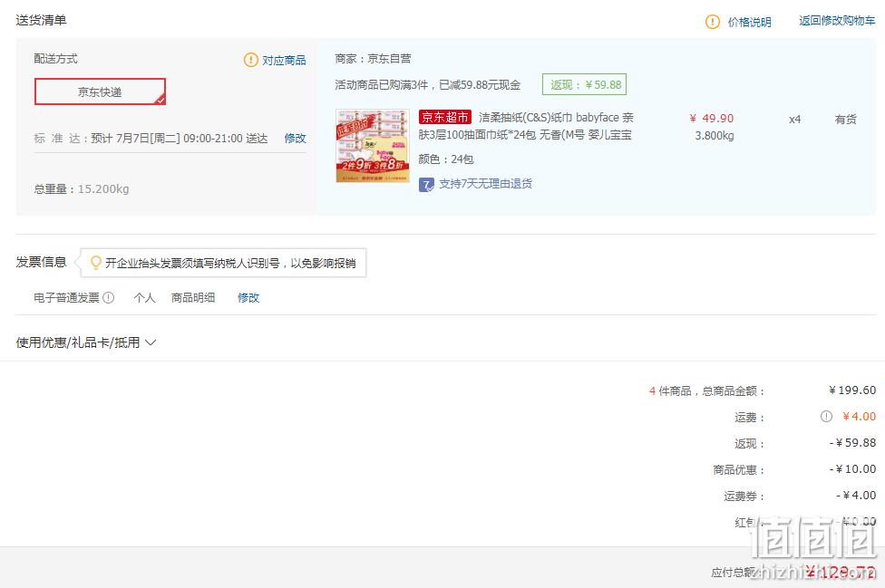Click the 商品明细 invoice text
The height and width of the screenshot is (588, 885).
[x=193, y=298]
